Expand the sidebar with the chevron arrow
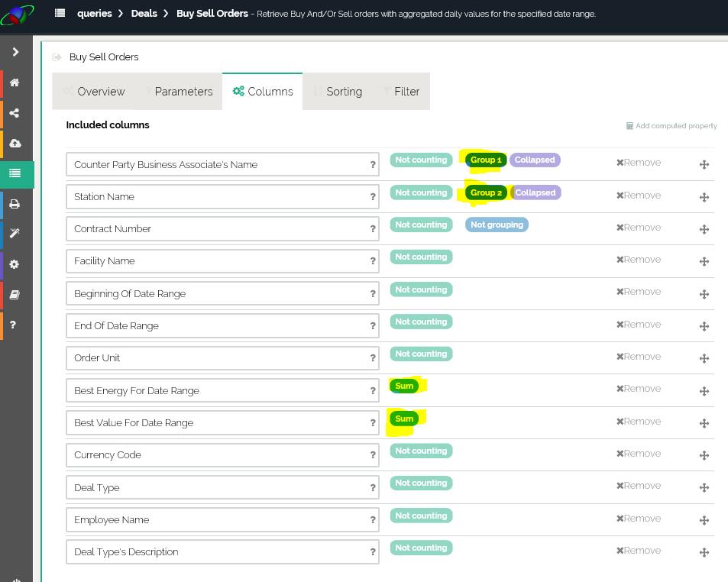Image resolution: width=728 pixels, height=582 pixels. 15,52
